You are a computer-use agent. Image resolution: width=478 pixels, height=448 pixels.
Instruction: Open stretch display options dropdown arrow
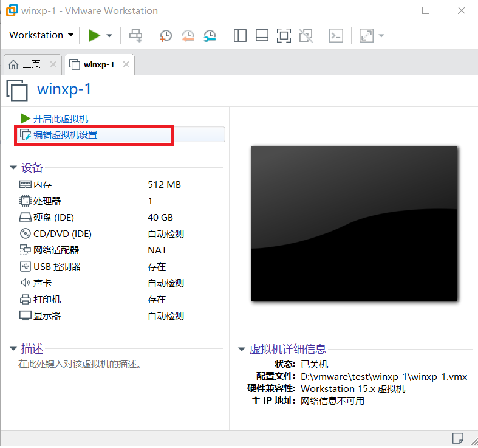tap(381, 36)
